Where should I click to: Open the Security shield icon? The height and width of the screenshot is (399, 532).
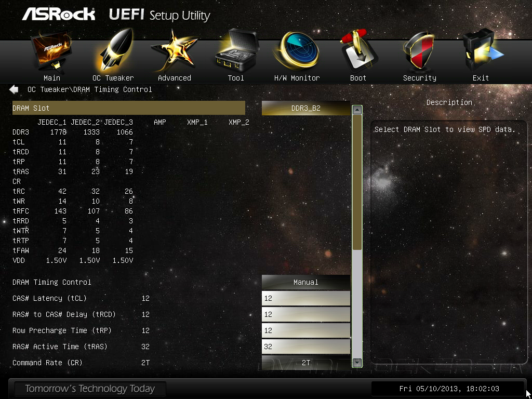pyautogui.click(x=420, y=52)
